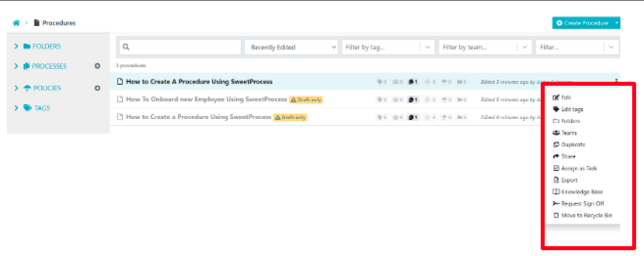This screenshot has height=256, width=644.
Task: Select Duplicate from the context menu
Action: [573, 144]
